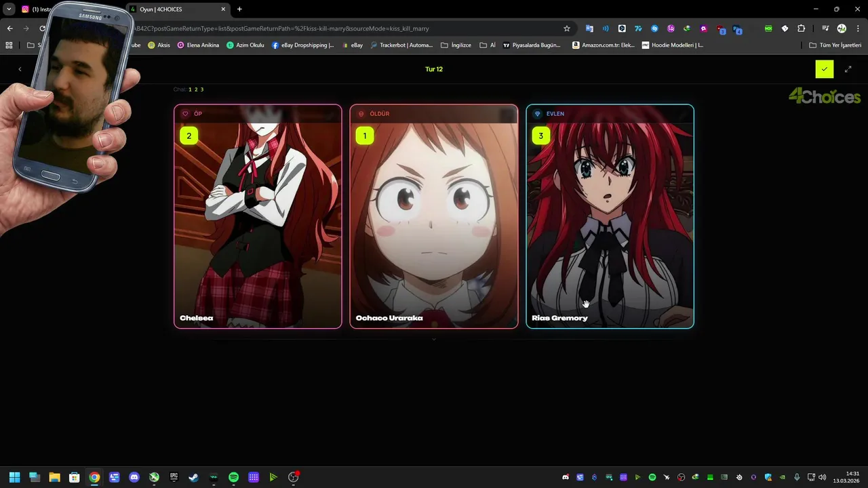Open the Windows Start menu

click(14, 477)
